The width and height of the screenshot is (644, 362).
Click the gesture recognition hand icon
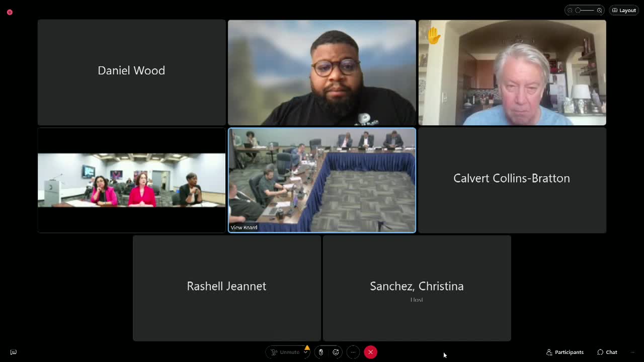[321, 352]
